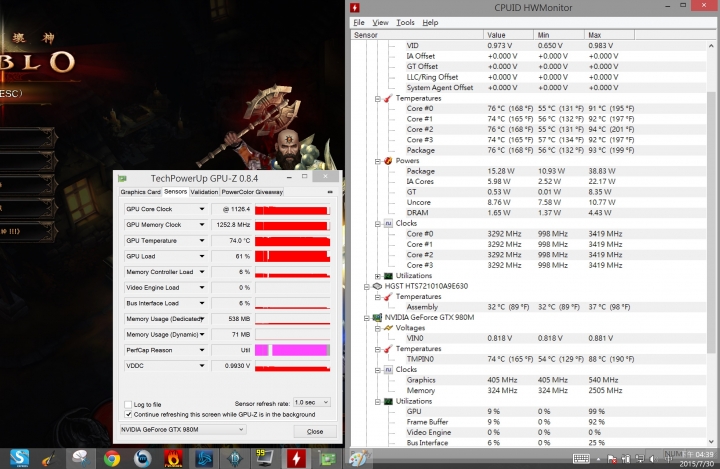The image size is (720, 469).
Task: Click the GPU-Z camera screenshot icon
Action: point(330,192)
